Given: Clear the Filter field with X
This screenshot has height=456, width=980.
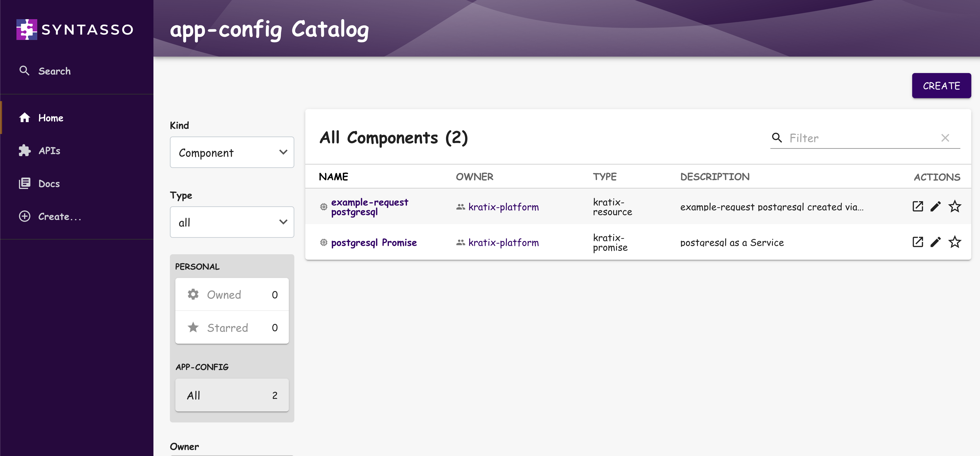Looking at the screenshot, I should (945, 138).
